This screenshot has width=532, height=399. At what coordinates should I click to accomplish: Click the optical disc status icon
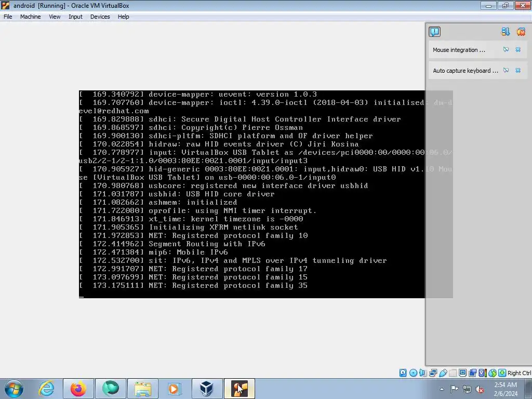413,373
